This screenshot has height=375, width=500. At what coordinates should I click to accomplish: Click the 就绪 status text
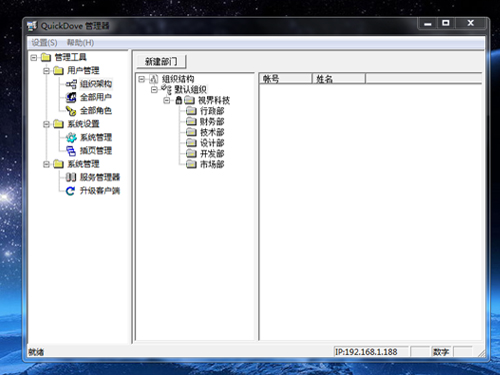(x=36, y=352)
